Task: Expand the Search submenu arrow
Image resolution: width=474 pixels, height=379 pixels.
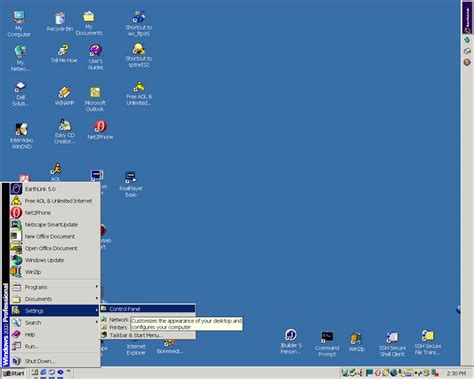Action: (x=97, y=322)
